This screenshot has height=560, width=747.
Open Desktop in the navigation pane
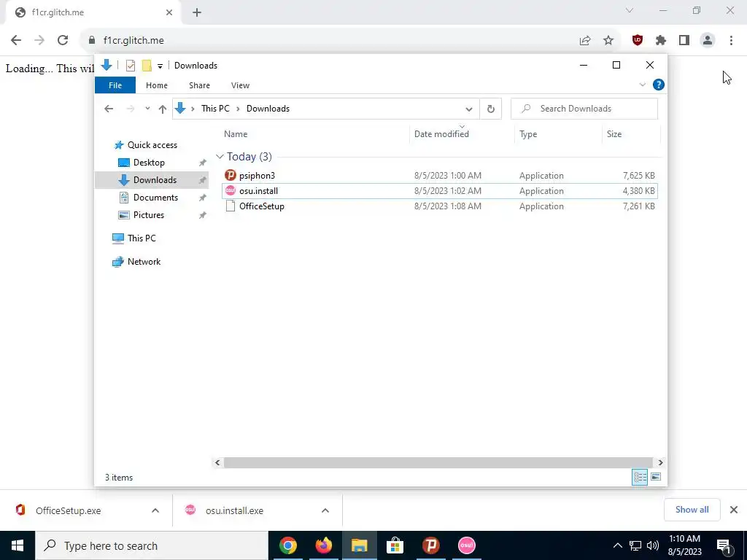[x=149, y=163]
